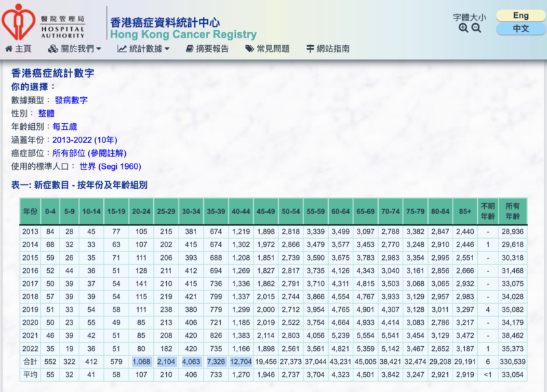This screenshot has height=392, width=547.
Task: Click highlighted total cell 7,326
Action: (216, 362)
